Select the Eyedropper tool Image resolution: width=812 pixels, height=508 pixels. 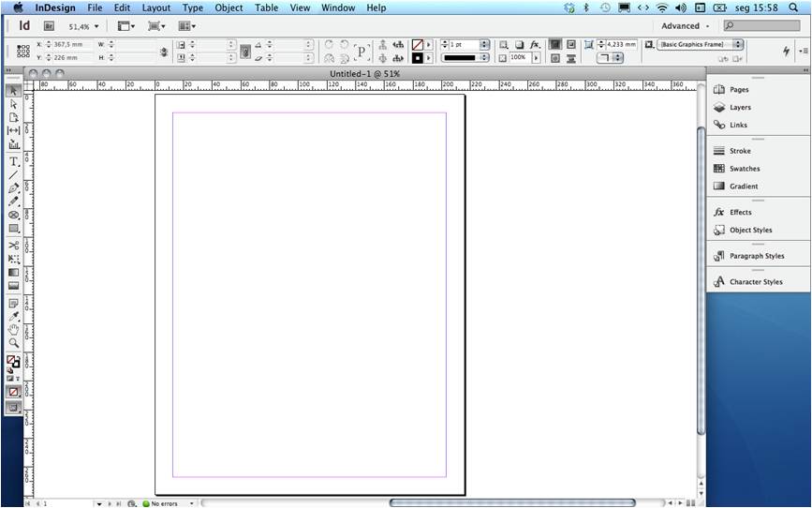tap(13, 316)
